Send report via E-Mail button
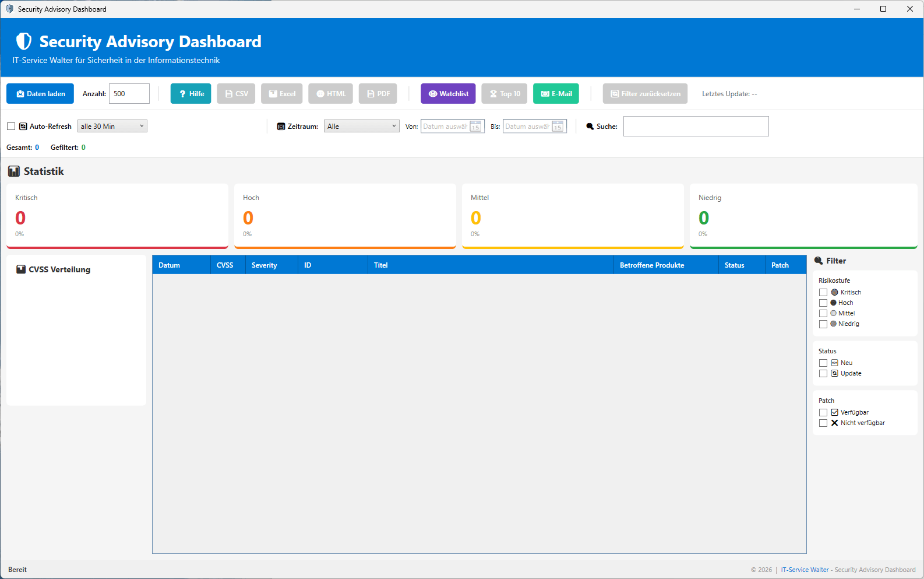924x579 pixels. click(556, 94)
